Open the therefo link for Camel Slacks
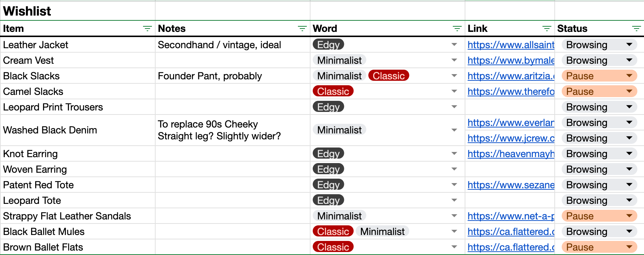Screen dimensions: 644x255 511,92
